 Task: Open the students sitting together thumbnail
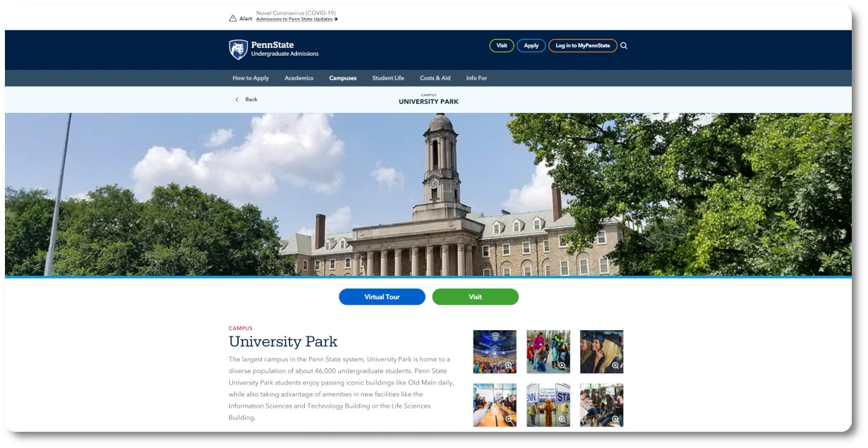point(602,405)
